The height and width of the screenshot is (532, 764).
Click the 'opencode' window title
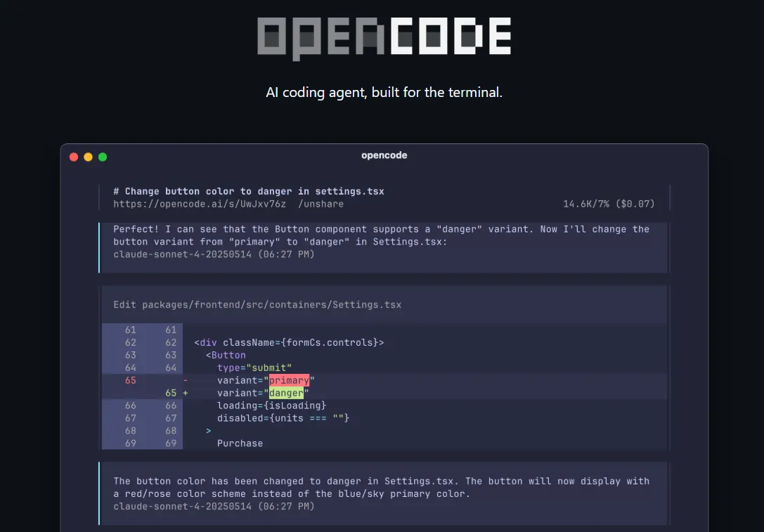click(384, 155)
